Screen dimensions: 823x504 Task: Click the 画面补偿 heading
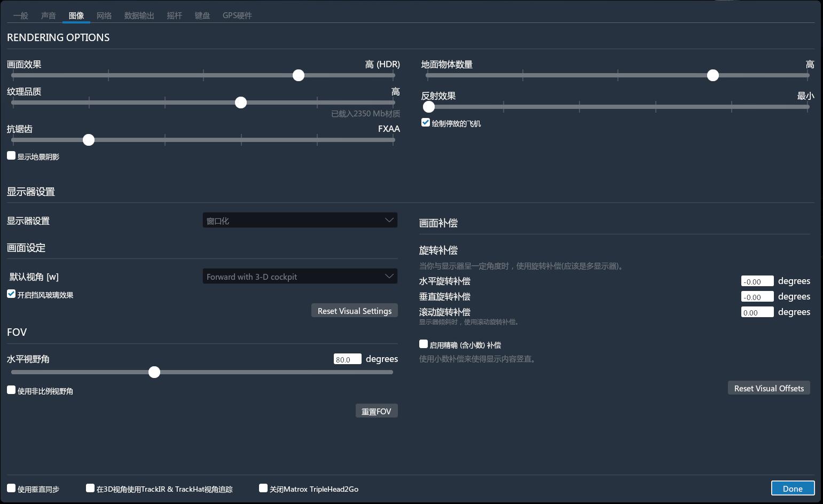pyautogui.click(x=438, y=223)
